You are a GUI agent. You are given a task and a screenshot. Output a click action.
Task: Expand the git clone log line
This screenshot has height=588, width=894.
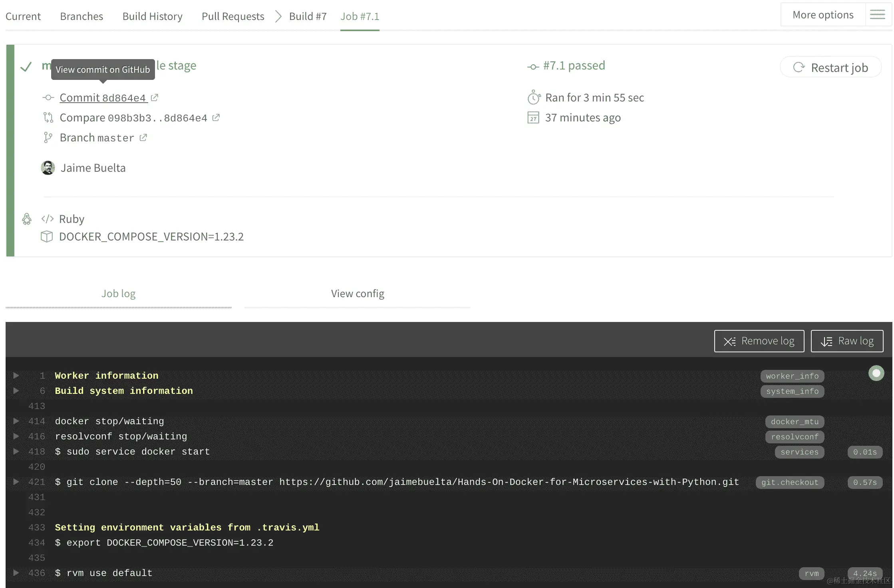[16, 482]
